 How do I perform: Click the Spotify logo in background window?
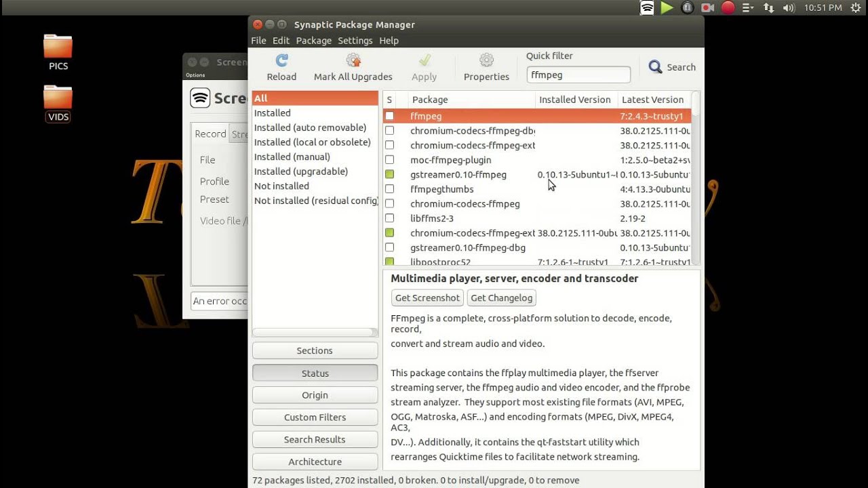coord(200,98)
